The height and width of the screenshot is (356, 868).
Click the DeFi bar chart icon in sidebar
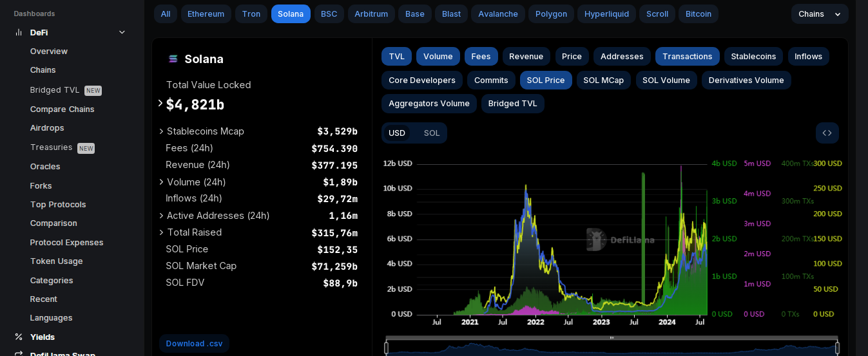click(19, 32)
